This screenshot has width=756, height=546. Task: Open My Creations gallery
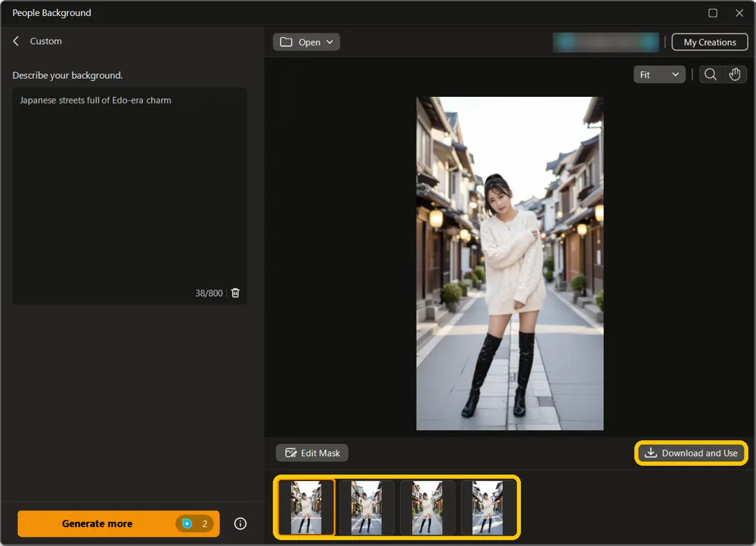pos(710,42)
